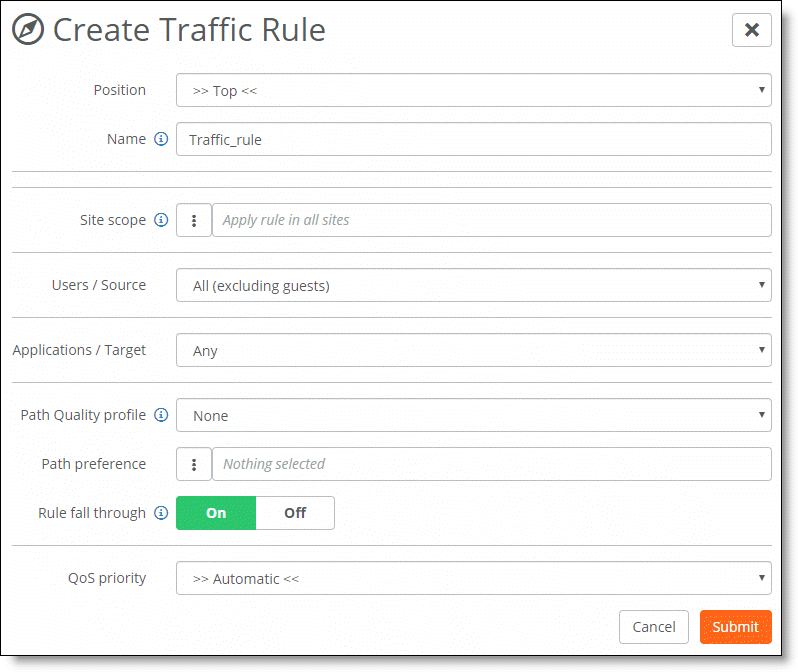Click the Rule fall through info icon
798x672 pixels.
161,513
